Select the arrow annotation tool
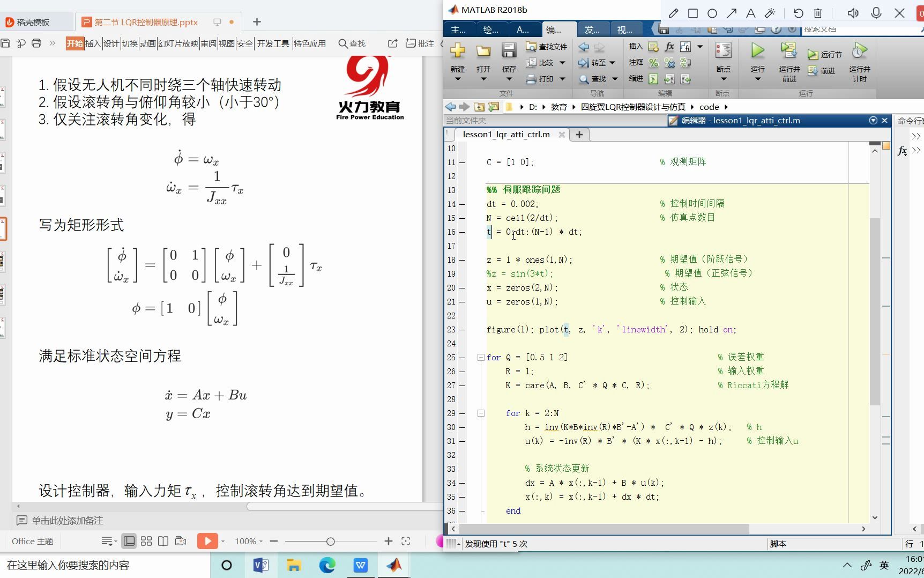This screenshot has height=578, width=924. 732,13
